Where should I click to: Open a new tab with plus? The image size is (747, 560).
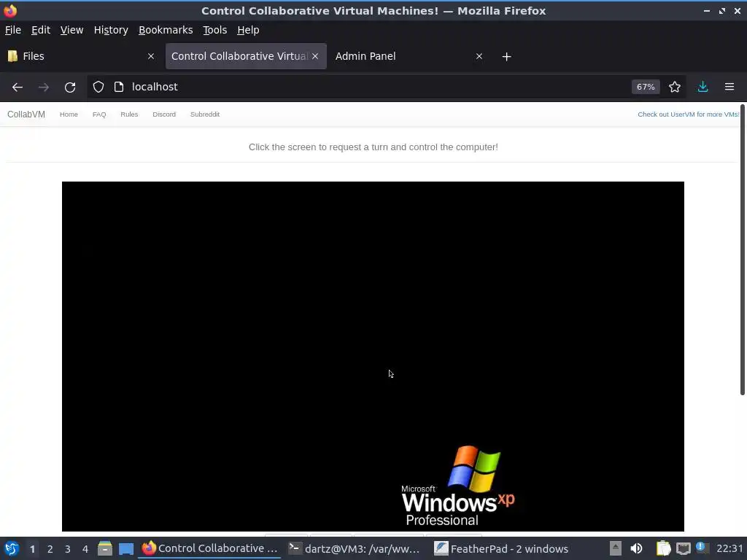[x=506, y=57]
